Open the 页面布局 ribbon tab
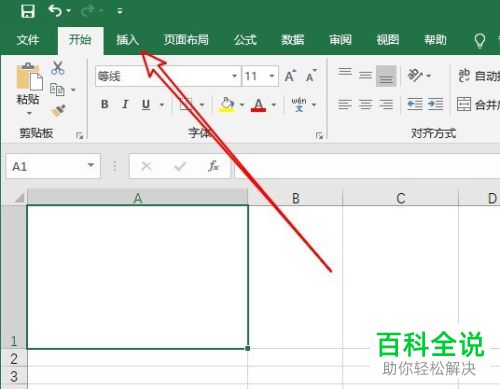This screenshot has width=500, height=389. click(186, 40)
